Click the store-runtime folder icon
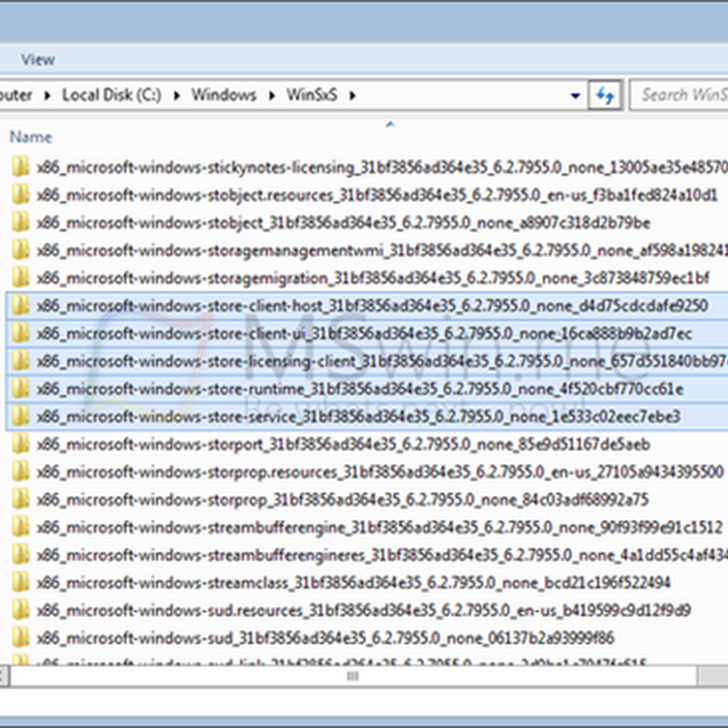This screenshot has width=728, height=728. [20, 389]
